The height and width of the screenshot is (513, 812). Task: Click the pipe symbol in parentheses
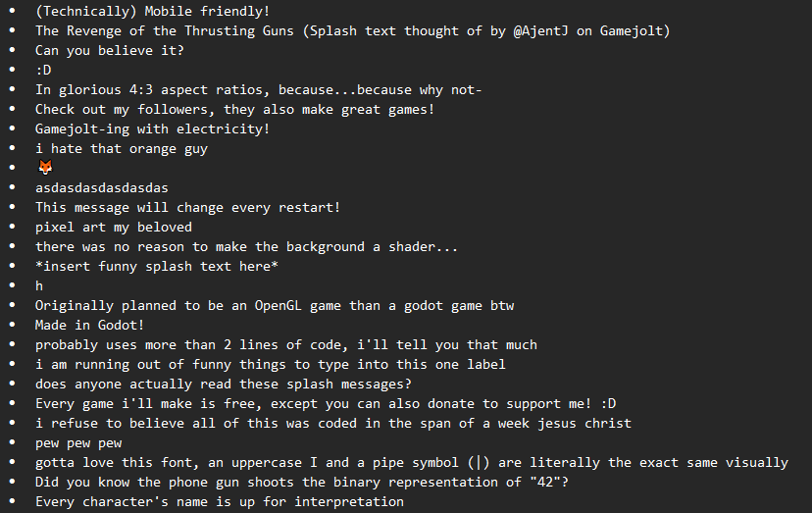click(479, 463)
